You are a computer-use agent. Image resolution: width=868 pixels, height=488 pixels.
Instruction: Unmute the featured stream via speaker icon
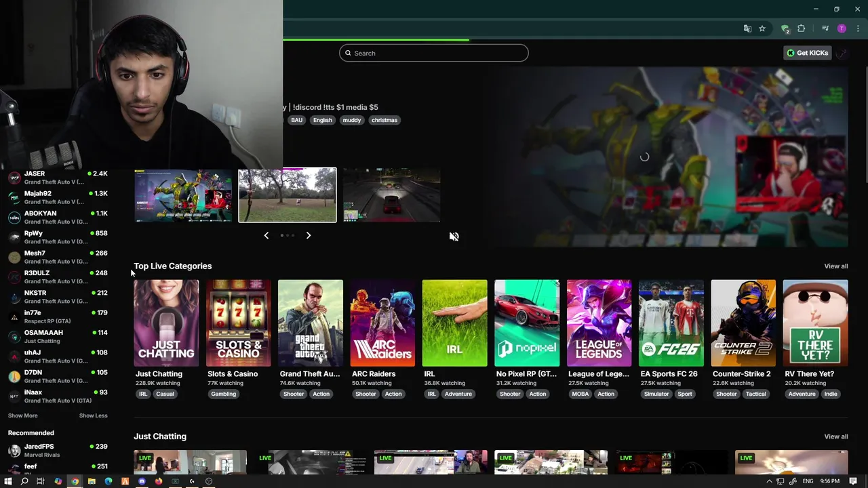coord(454,237)
